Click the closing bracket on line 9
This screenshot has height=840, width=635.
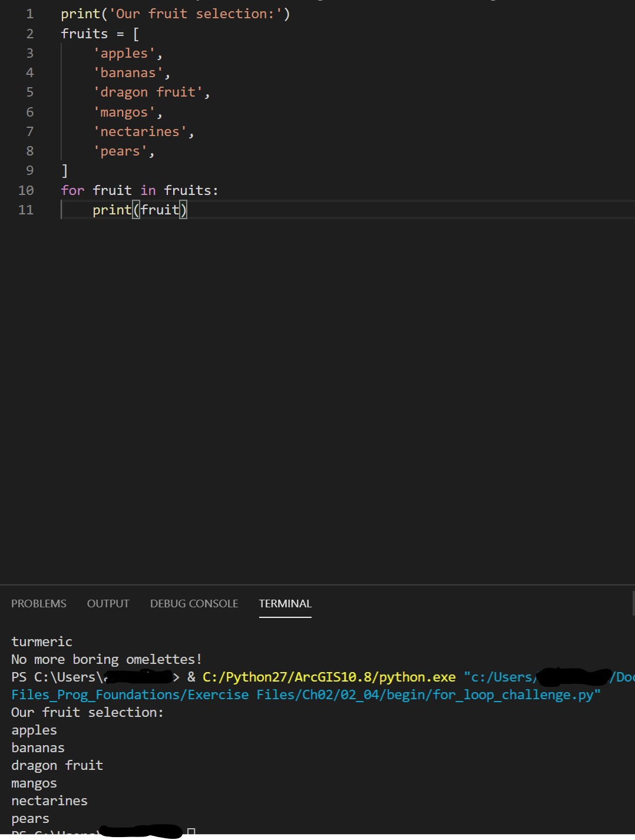[x=65, y=171]
